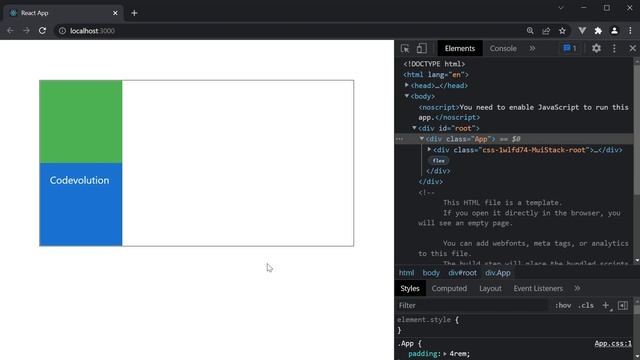Toggle the flex badge on MuiStack div

click(x=439, y=160)
